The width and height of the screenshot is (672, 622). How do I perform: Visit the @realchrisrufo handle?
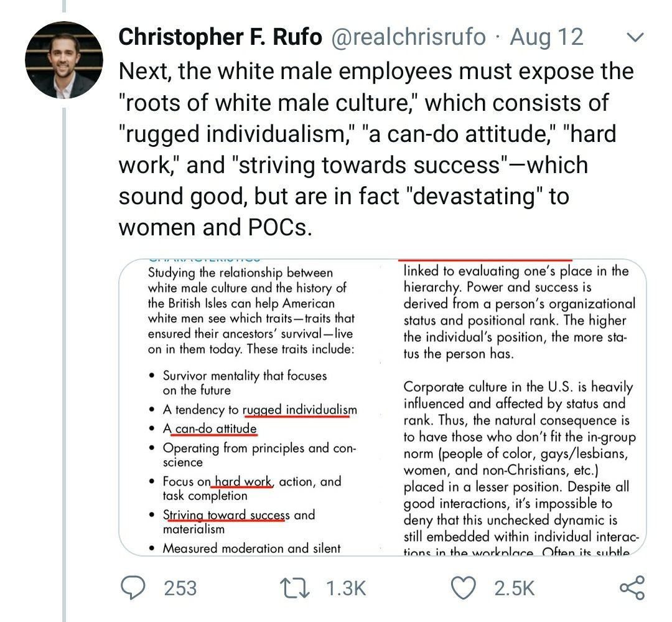409,37
